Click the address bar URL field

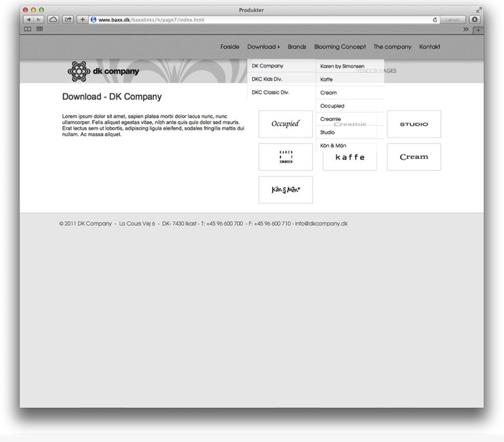click(263, 20)
